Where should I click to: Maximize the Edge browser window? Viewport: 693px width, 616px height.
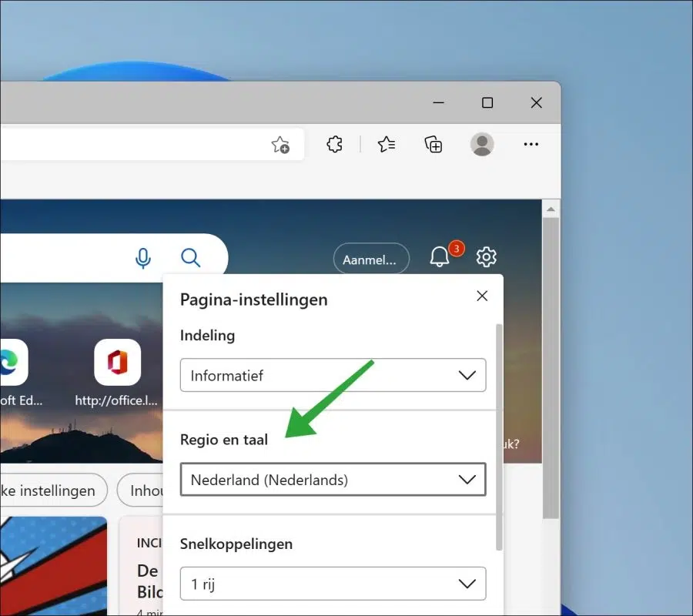tap(487, 102)
